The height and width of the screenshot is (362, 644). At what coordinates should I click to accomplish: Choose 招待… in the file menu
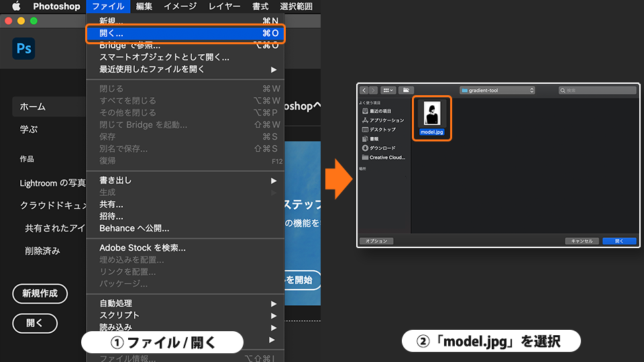(x=185, y=216)
